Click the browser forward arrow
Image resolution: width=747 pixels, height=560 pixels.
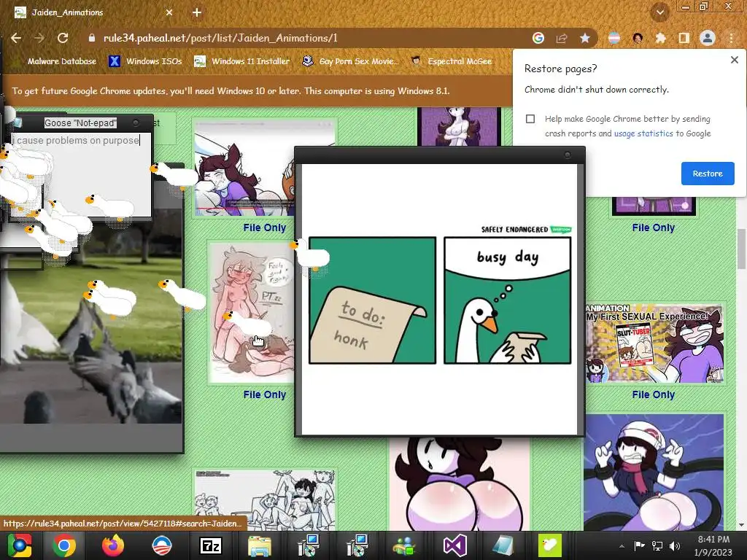(39, 38)
